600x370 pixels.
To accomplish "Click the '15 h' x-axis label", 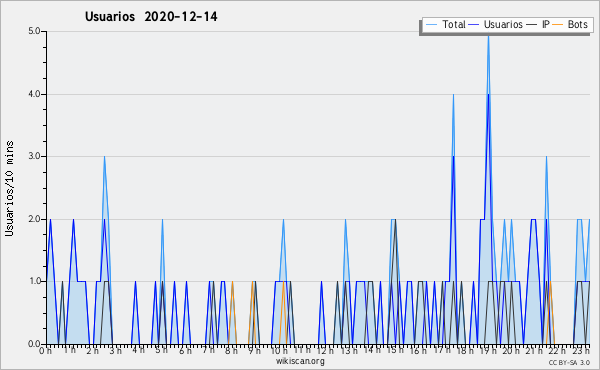I will tap(395, 350).
